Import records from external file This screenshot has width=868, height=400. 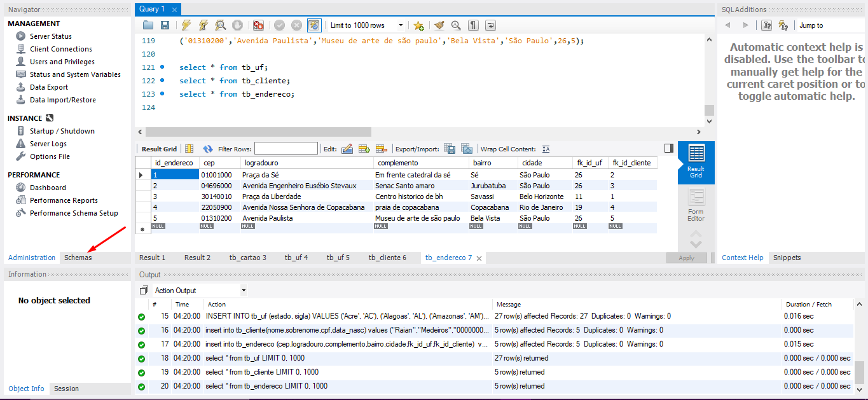tap(467, 149)
